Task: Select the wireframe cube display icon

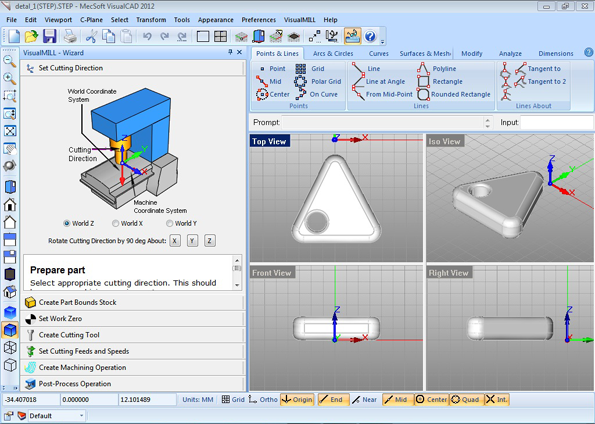Action: point(9,347)
